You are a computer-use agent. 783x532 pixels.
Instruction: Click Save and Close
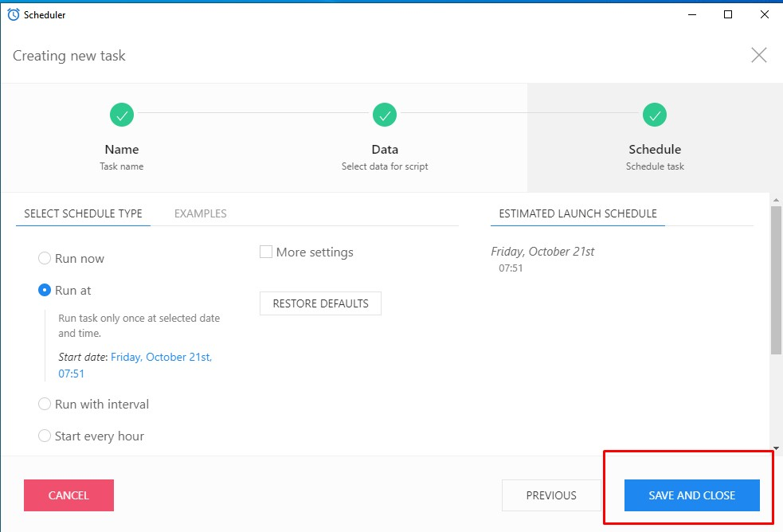[691, 495]
